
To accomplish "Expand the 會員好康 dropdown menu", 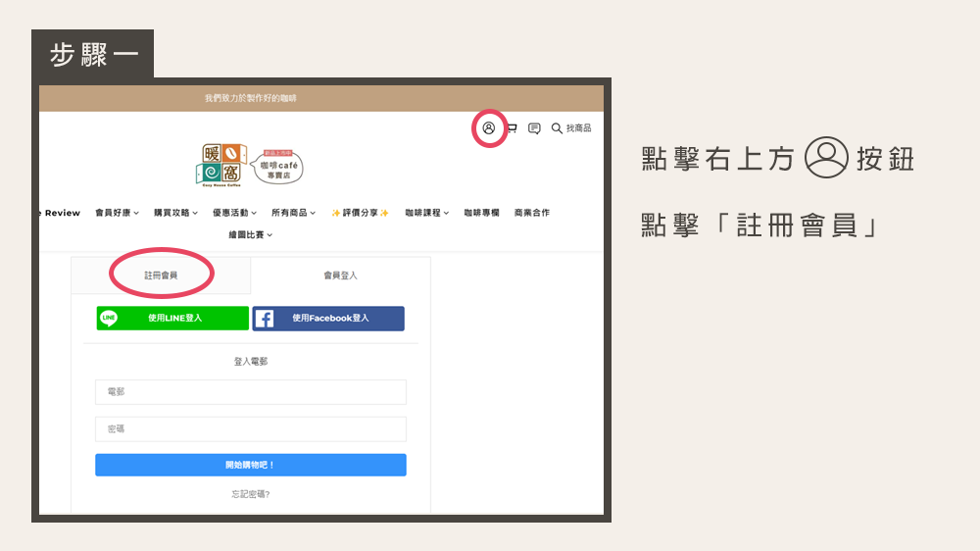I will (x=117, y=213).
